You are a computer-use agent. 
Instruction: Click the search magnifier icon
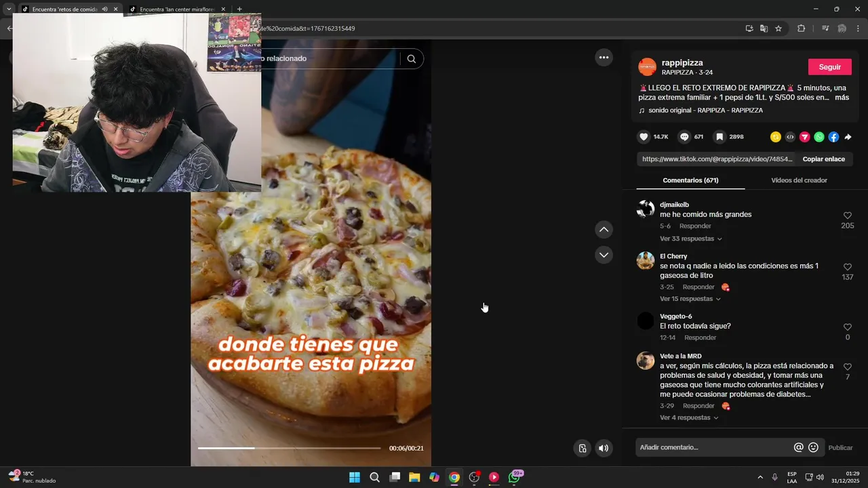411,59
